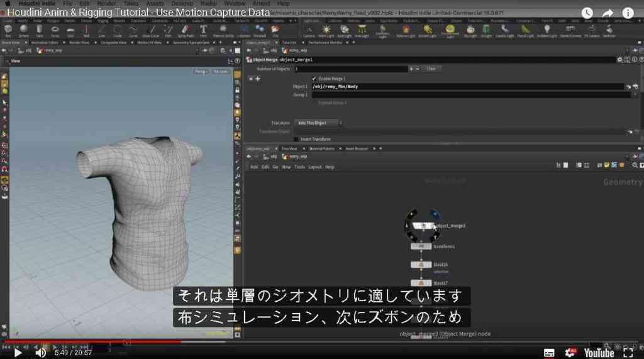This screenshot has height=359, width=644.
Task: Toggle the Invert Transform checkbox
Action: coord(296,139)
